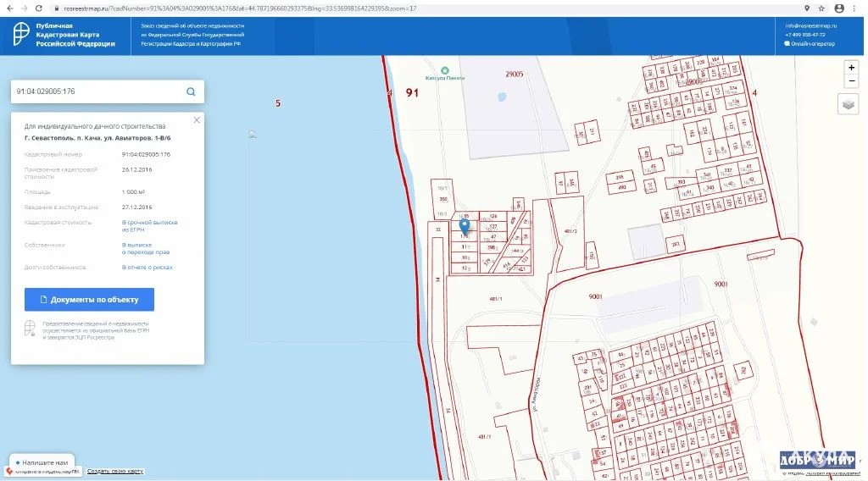Click the Rosreestr map logo icon

(22, 35)
